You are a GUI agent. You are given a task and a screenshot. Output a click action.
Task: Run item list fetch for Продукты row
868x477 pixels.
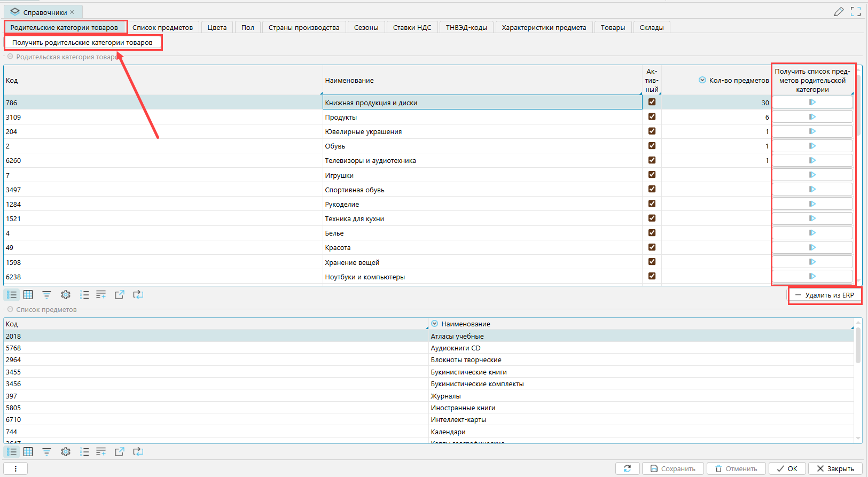(812, 117)
